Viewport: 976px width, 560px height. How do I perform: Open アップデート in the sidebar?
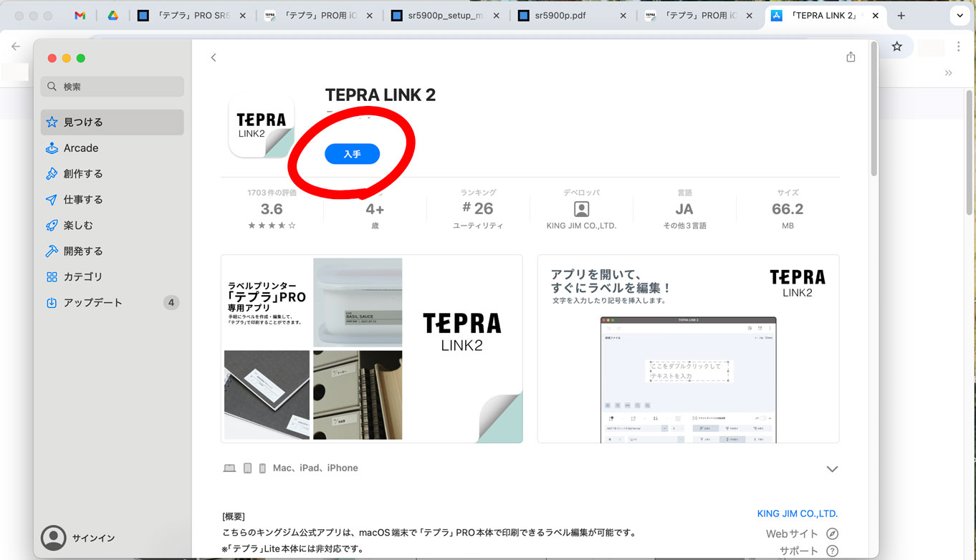pyautogui.click(x=113, y=303)
